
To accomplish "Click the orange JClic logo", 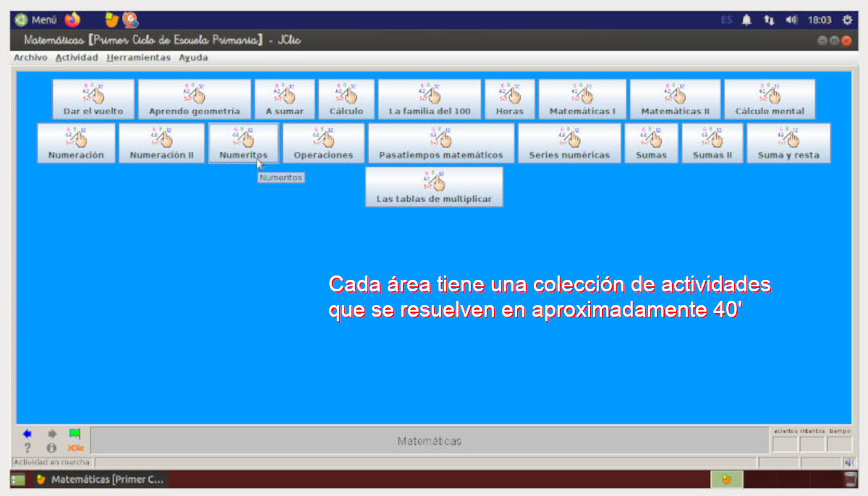I will (x=75, y=448).
